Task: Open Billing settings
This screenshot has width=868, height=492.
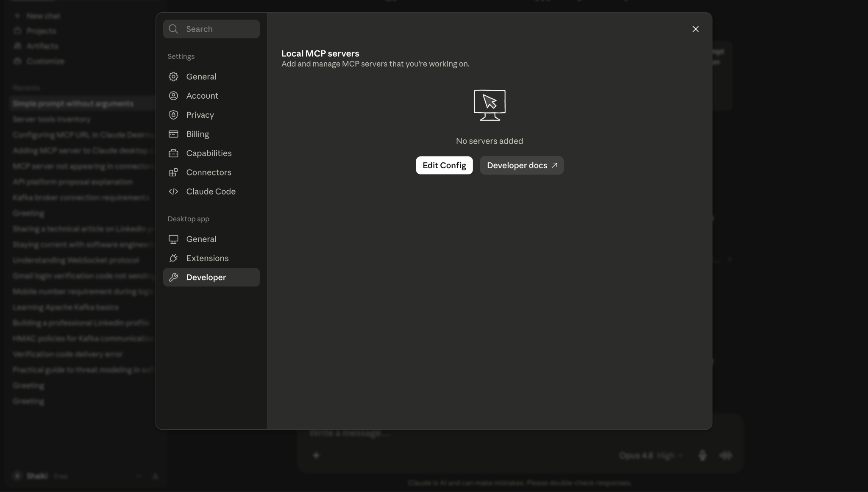Action: 211,134
